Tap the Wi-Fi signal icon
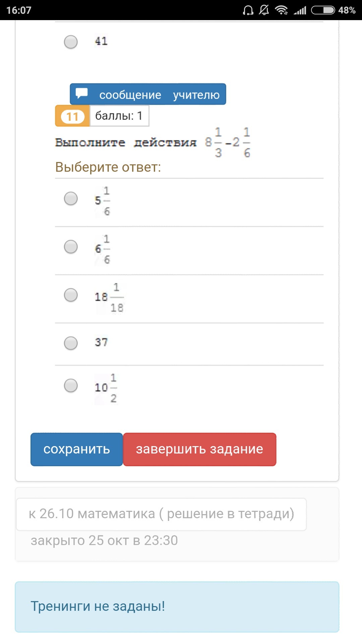Image resolution: width=362 pixels, height=644 pixels. point(281,10)
